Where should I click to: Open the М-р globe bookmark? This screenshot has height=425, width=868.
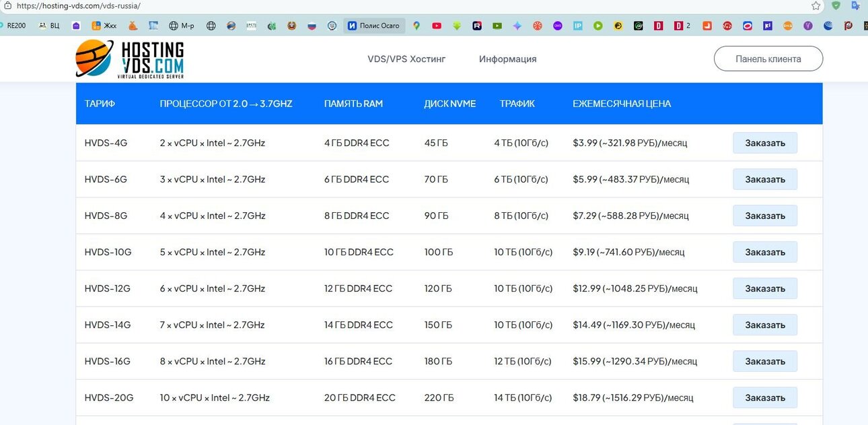point(182,26)
